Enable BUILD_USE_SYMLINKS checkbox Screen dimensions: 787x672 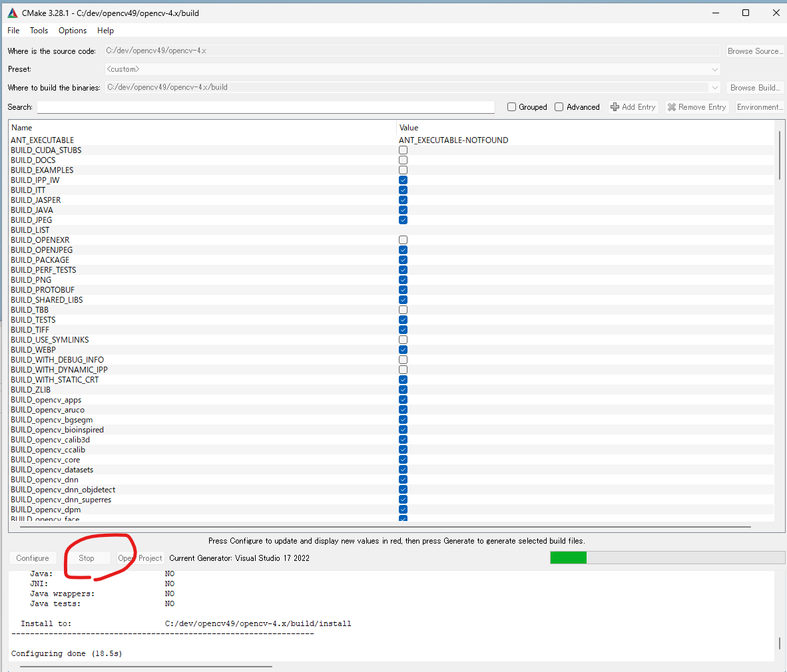pyautogui.click(x=403, y=339)
